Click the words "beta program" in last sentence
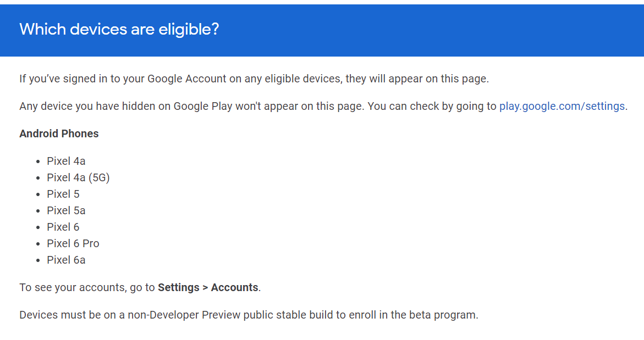Screen dimensions: 644x340 (442, 315)
